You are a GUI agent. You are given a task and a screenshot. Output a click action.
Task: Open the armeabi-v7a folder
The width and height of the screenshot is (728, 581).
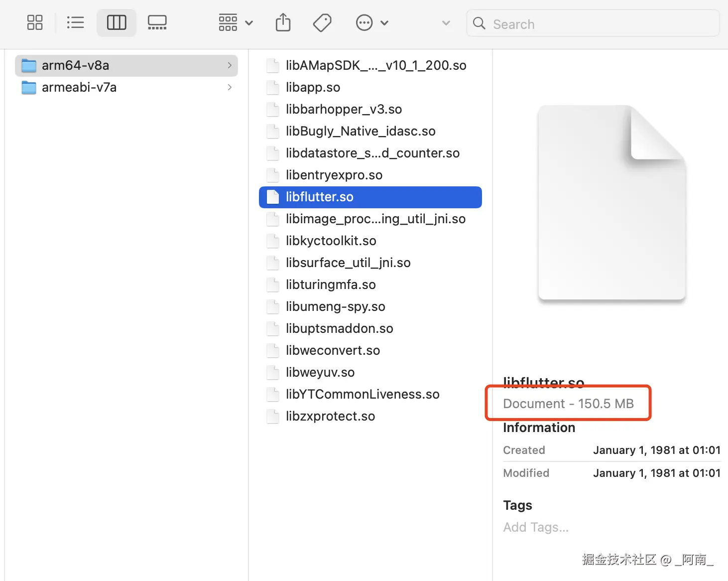[79, 87]
